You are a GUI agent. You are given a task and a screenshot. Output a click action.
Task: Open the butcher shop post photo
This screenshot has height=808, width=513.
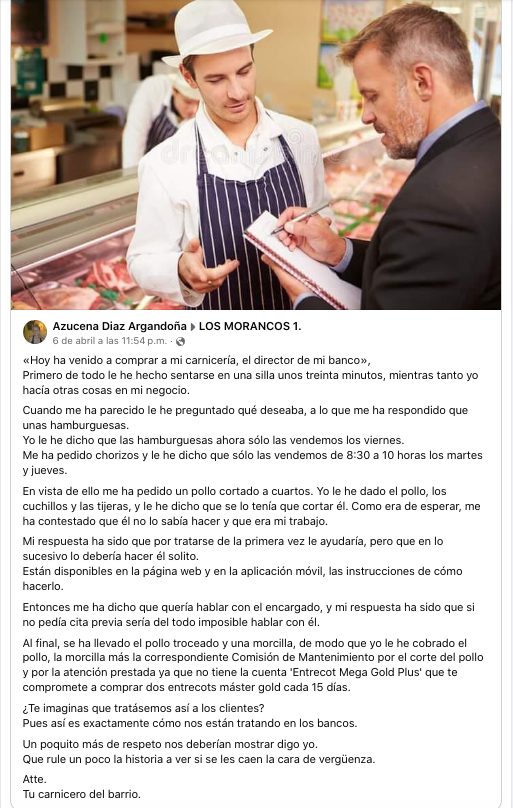point(256,155)
